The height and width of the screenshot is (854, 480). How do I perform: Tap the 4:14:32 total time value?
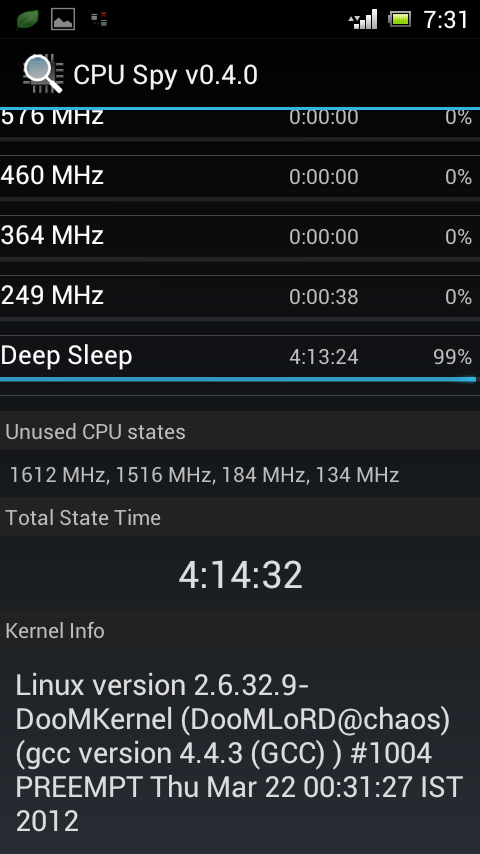240,576
